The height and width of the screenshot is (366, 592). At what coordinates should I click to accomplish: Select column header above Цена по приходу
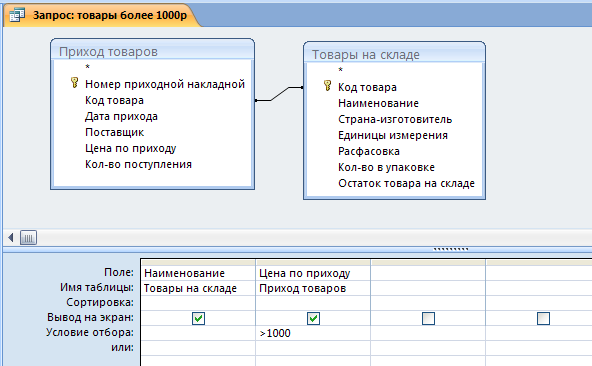coord(313,262)
